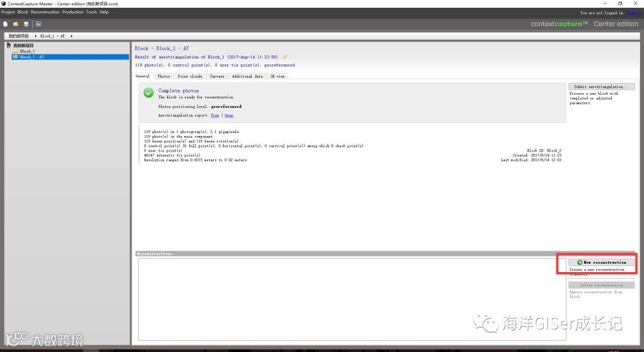644x352 pixels.
Task: Select Block_1 in the project tree
Action: (x=27, y=51)
